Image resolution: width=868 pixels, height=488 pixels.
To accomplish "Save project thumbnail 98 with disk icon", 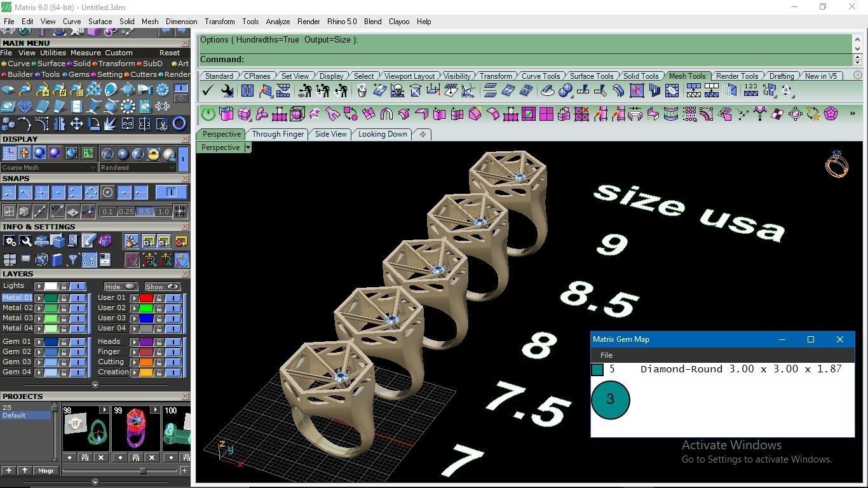I will coord(86,457).
